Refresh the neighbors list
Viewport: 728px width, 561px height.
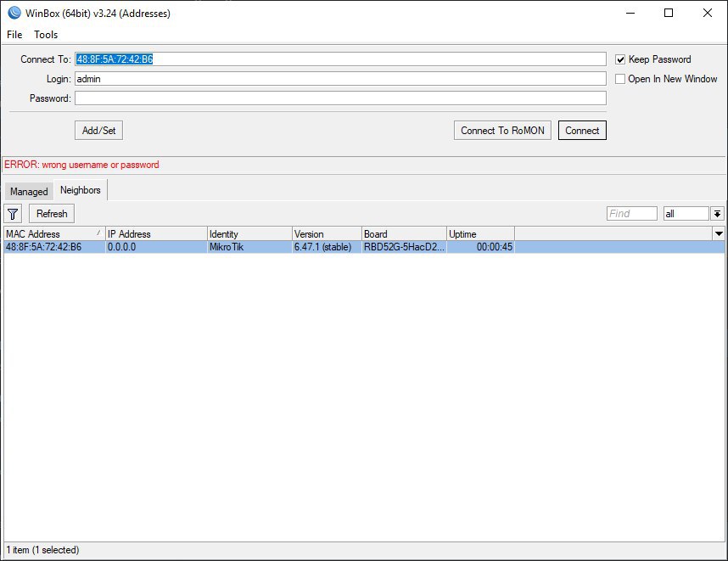[x=52, y=214]
